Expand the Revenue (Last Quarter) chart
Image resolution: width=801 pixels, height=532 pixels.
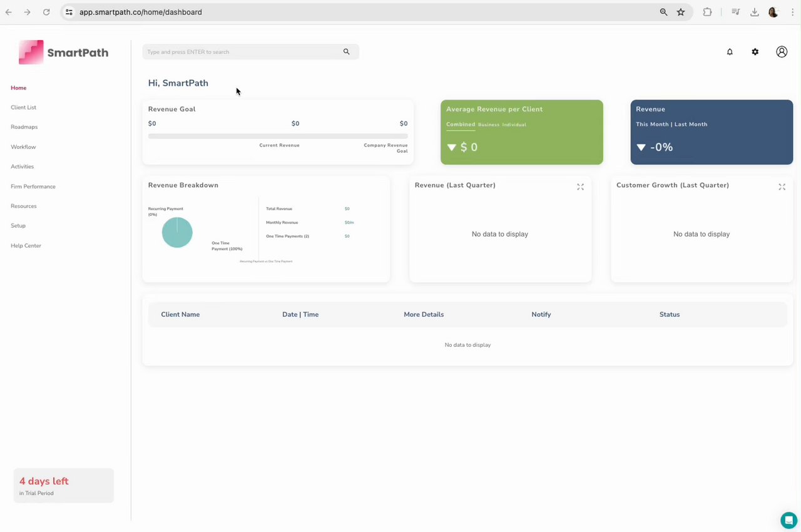pos(580,187)
